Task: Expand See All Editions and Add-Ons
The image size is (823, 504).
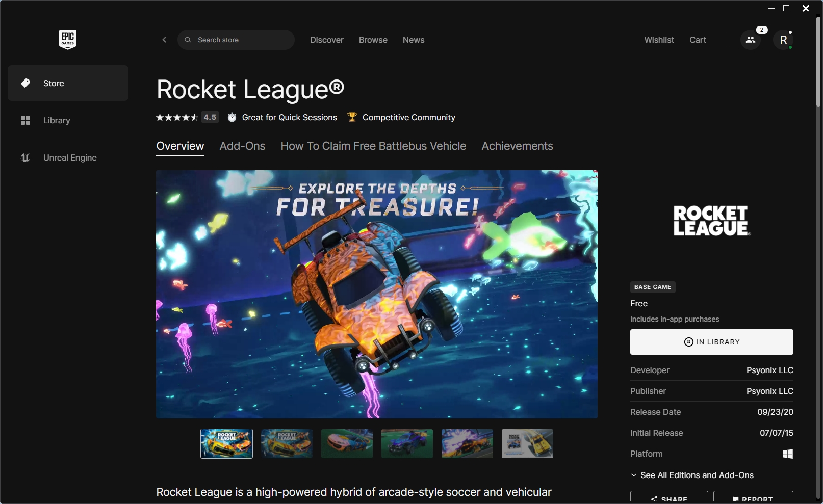Action: click(697, 475)
